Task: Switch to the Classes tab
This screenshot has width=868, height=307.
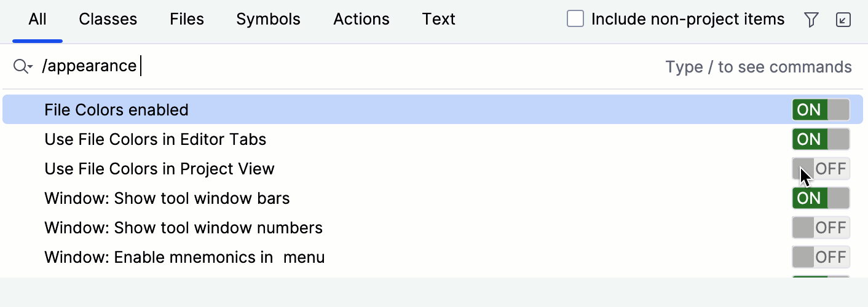Action: [x=108, y=20]
